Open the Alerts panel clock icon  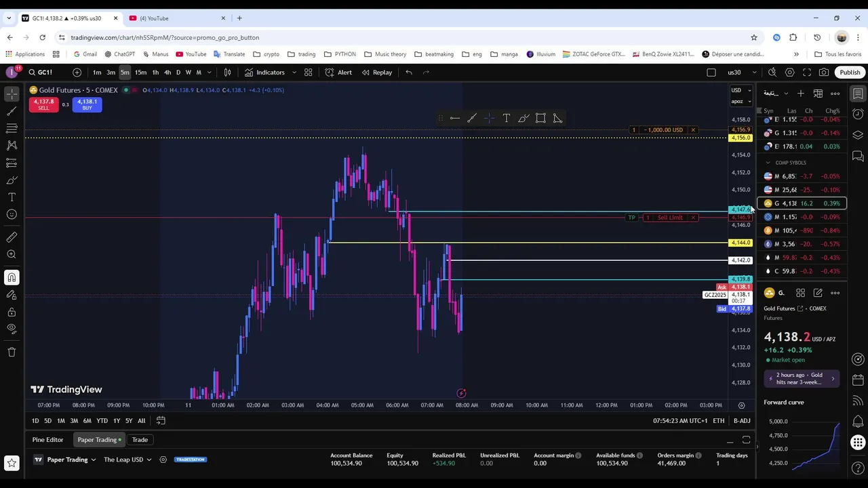[858, 114]
